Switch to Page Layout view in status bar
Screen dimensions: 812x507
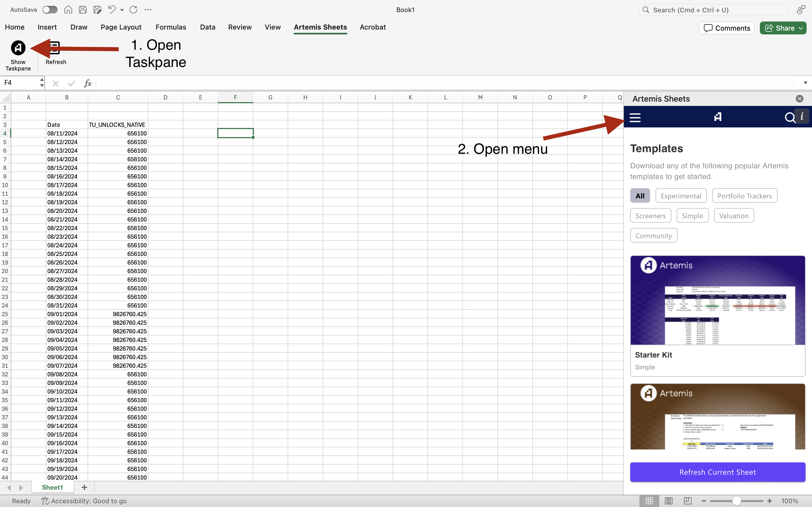668,501
